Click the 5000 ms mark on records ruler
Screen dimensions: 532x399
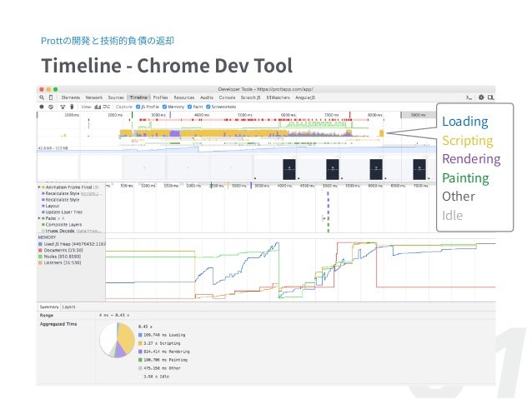[x=329, y=186]
